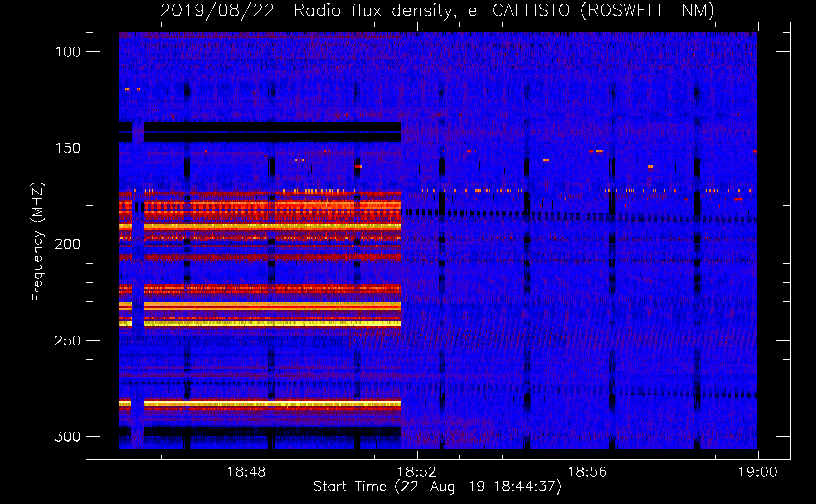Click the 'Start Time (22-Aug-19 18:44:37)' label
Viewport: 816px width, 504px height.
coord(437,487)
